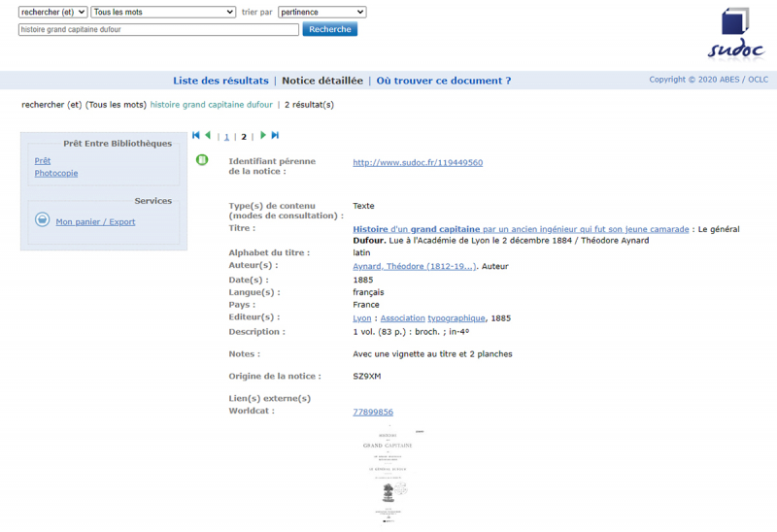Open author Aynard, Théodore link
This screenshot has width=777, height=532.
click(x=415, y=267)
